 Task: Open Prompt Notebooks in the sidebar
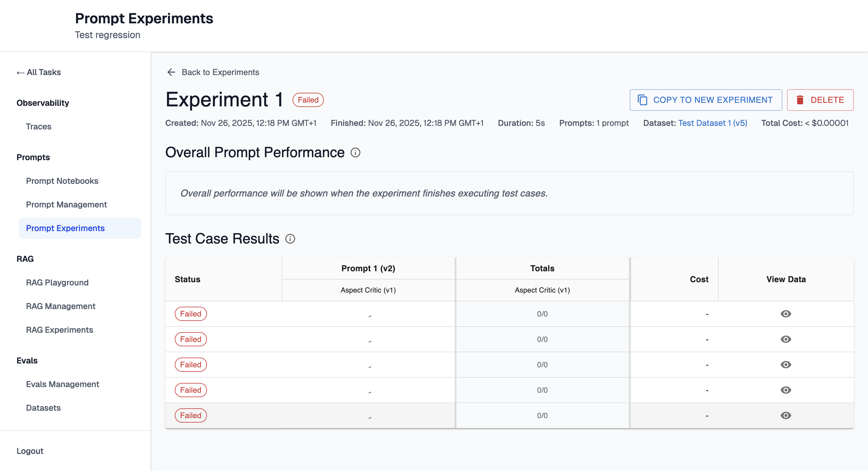click(62, 181)
